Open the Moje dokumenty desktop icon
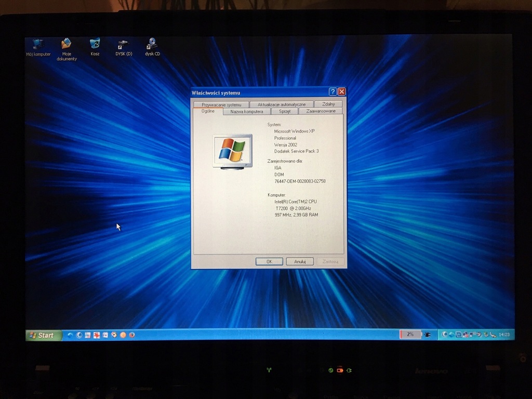This screenshot has height=399, width=532. click(66, 49)
